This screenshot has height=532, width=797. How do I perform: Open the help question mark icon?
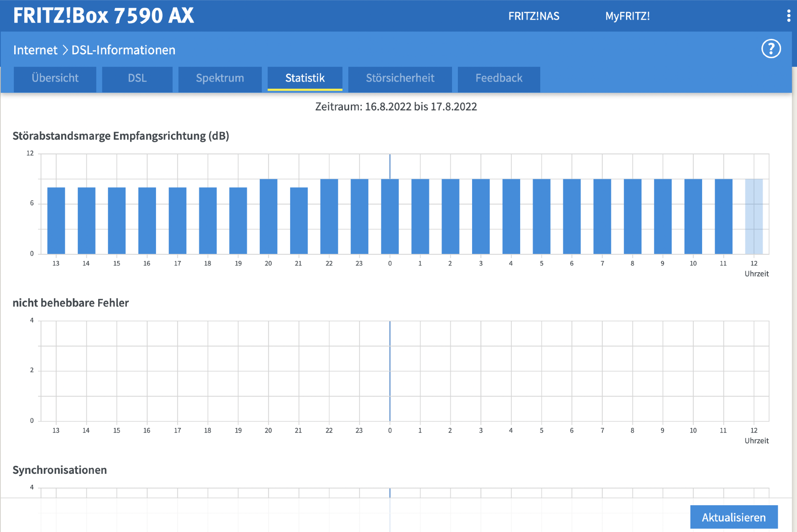(x=771, y=49)
